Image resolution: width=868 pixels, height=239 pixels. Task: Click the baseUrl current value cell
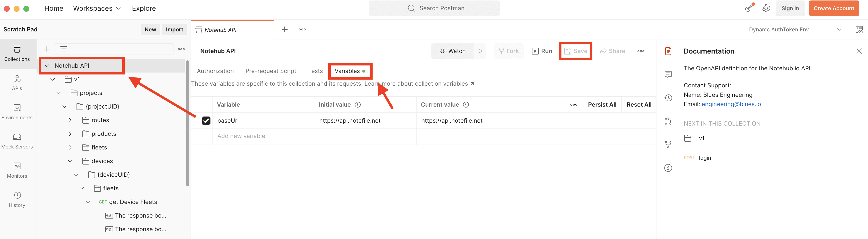click(x=536, y=120)
